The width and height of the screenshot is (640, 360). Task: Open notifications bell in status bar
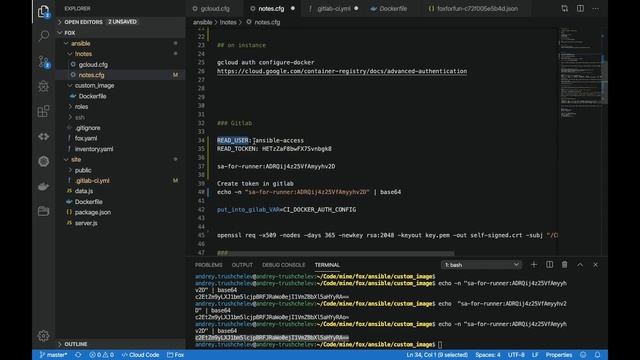pos(597,355)
